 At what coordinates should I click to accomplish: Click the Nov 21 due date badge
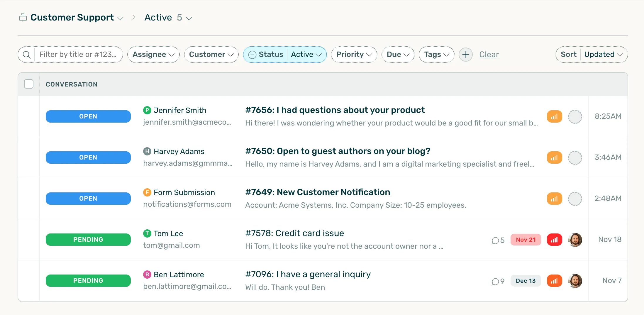(526, 240)
